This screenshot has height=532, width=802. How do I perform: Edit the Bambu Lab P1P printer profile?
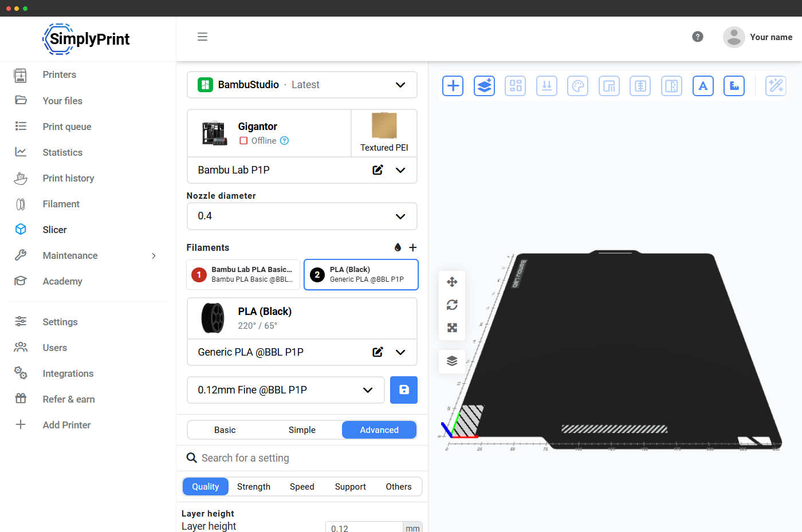pyautogui.click(x=378, y=170)
